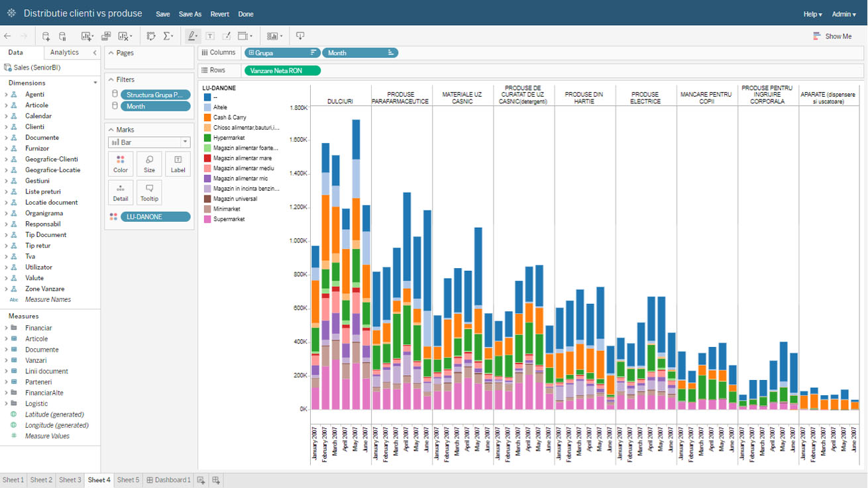Click Save As in the header
Screen dimensions: 868x488
pyautogui.click(x=190, y=14)
